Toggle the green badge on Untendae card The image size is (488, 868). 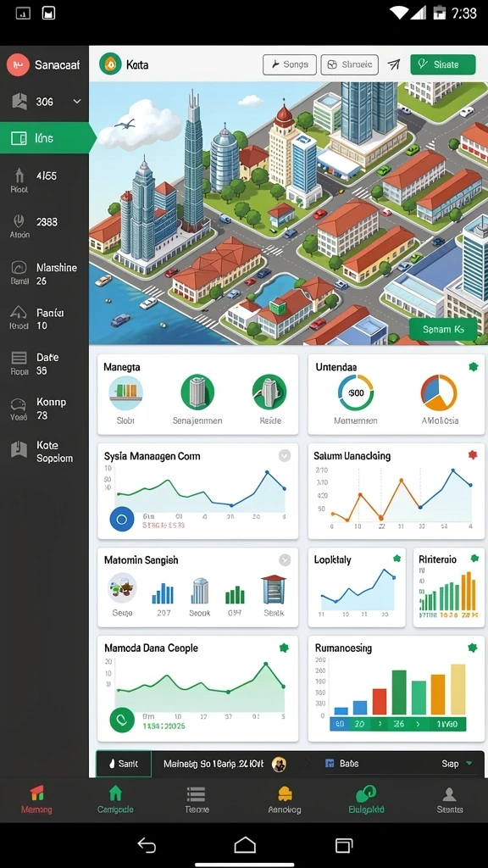click(473, 366)
